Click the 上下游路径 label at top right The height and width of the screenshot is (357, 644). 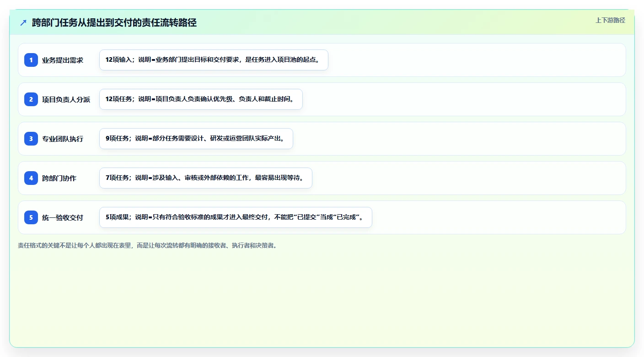(610, 20)
